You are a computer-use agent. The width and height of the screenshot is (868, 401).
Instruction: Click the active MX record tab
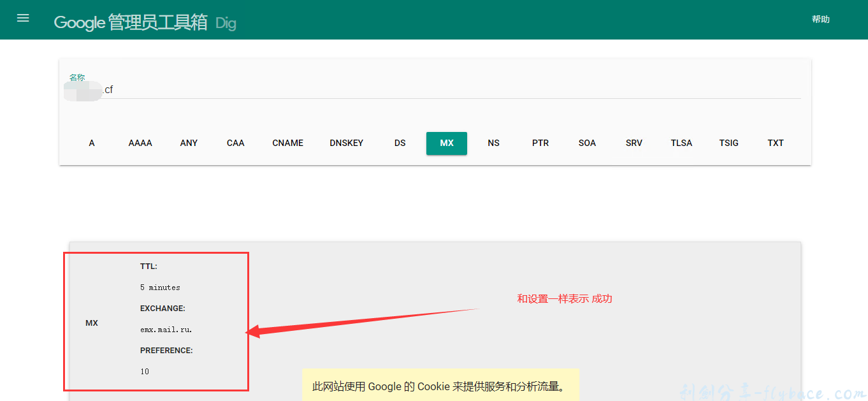446,143
